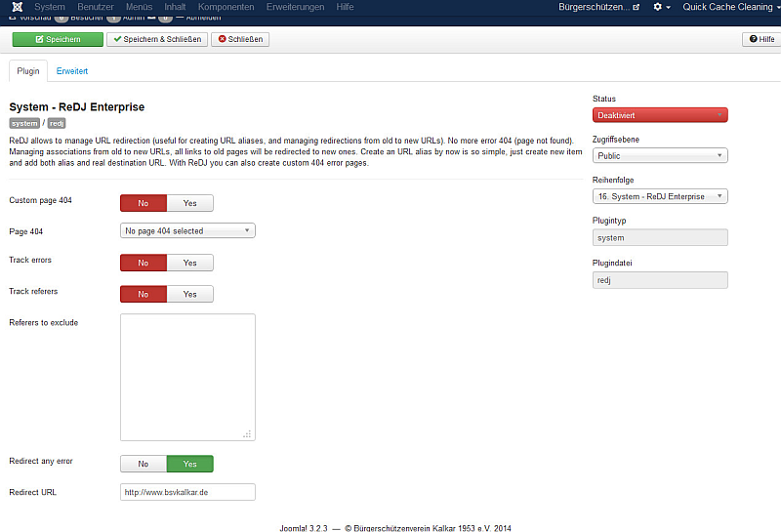Image resolution: width=781 pixels, height=532 pixels.
Task: Click the Redirect any error label
Action: coord(41,461)
